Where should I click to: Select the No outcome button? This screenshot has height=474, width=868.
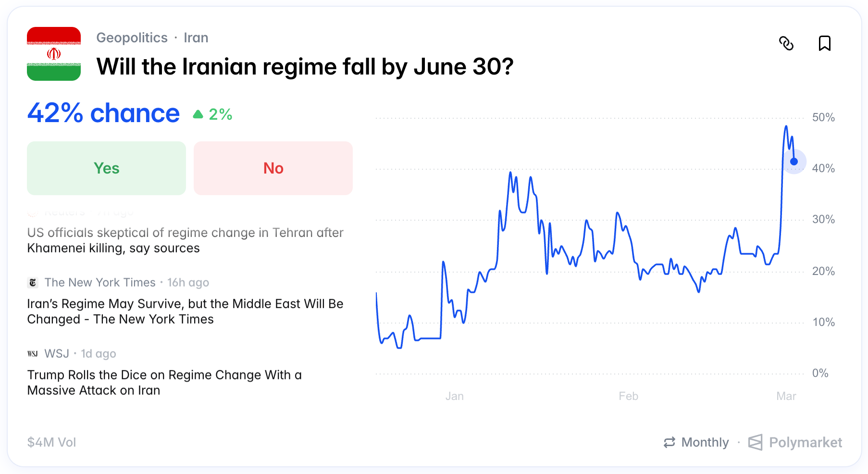point(273,168)
